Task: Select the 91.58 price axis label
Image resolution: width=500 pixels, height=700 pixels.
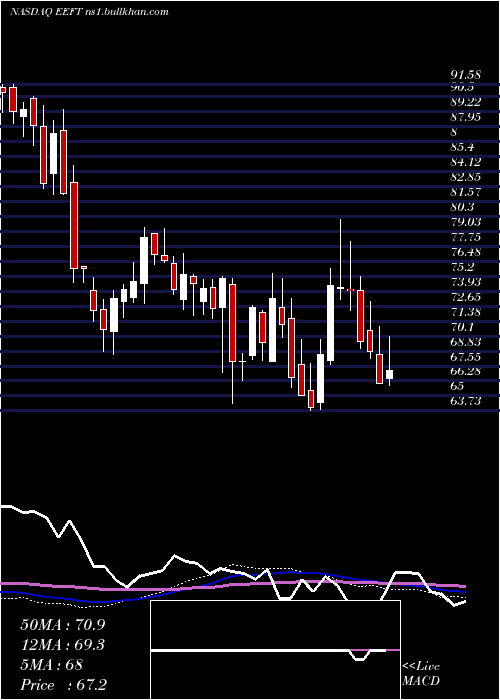Action: [466, 76]
